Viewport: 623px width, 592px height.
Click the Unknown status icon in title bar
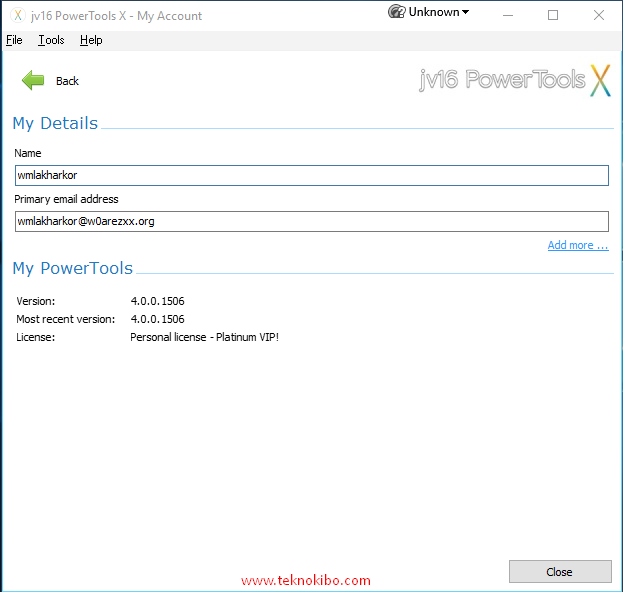(396, 12)
